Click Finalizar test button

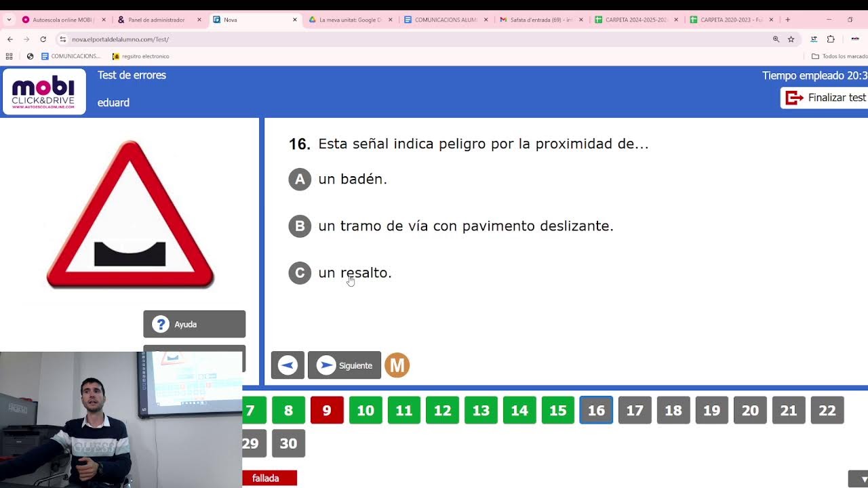click(x=825, y=98)
